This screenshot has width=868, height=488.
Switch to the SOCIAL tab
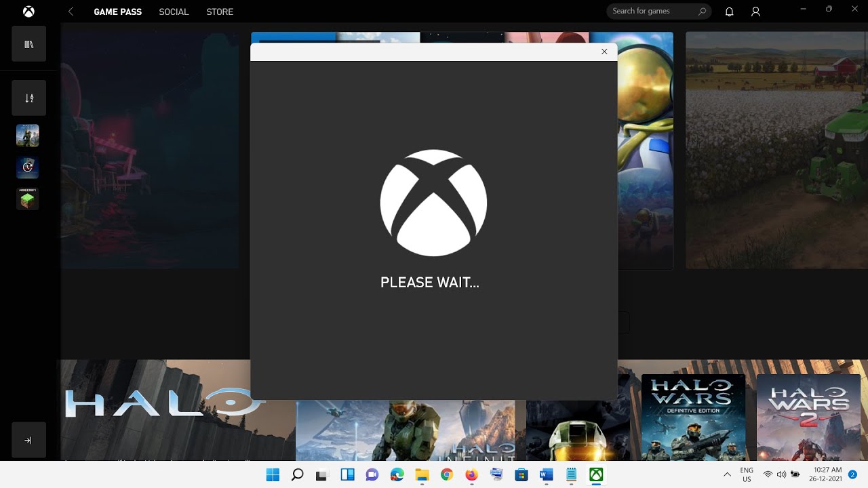pyautogui.click(x=174, y=12)
